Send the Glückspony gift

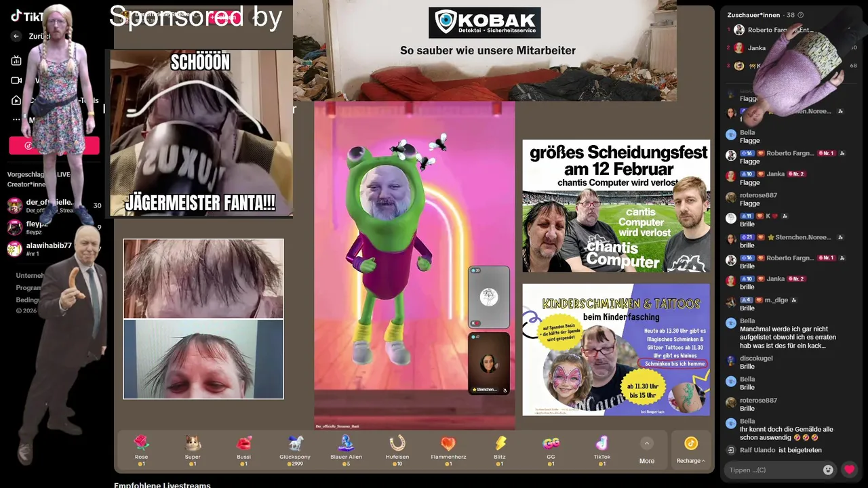click(x=295, y=451)
